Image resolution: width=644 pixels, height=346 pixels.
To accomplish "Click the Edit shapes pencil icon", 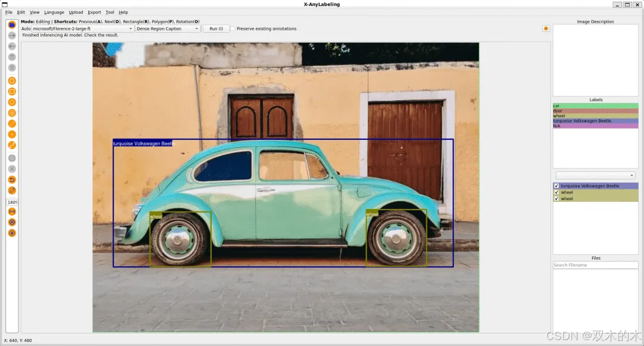I will click(12, 158).
